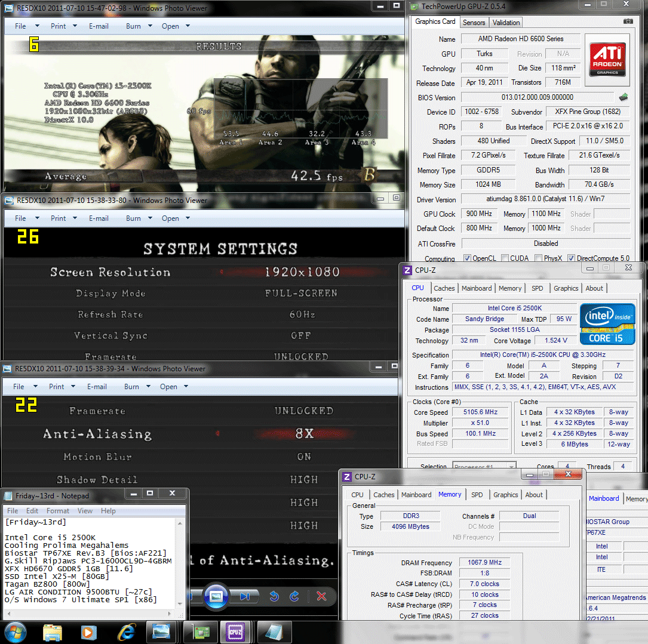Toggle the CUDA checkbox in GPU-Z

coord(505,258)
